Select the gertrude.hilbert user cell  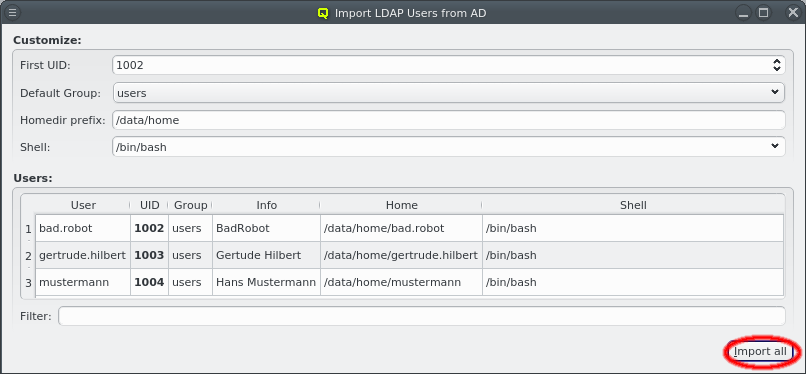coord(83,255)
